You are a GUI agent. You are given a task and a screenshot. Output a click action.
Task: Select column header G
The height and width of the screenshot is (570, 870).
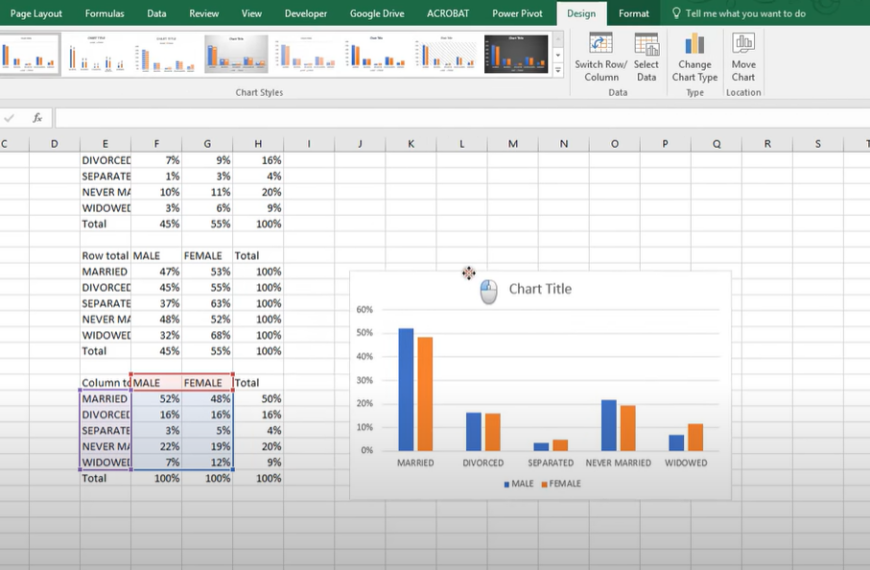[x=207, y=144]
